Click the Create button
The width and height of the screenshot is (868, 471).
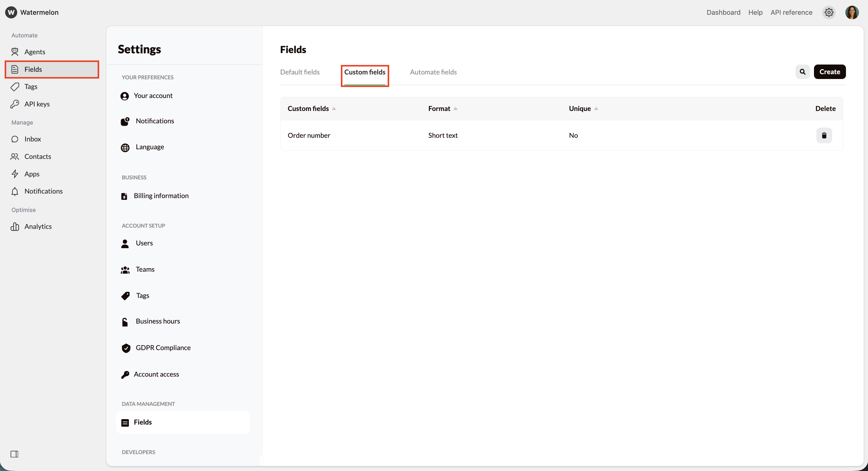click(830, 72)
